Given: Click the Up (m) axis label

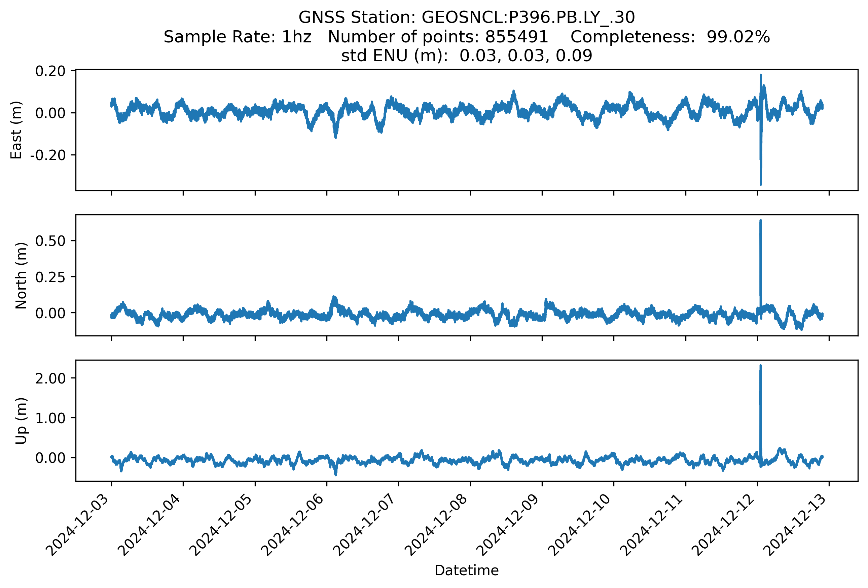Looking at the screenshot, I should pyautogui.click(x=21, y=421).
